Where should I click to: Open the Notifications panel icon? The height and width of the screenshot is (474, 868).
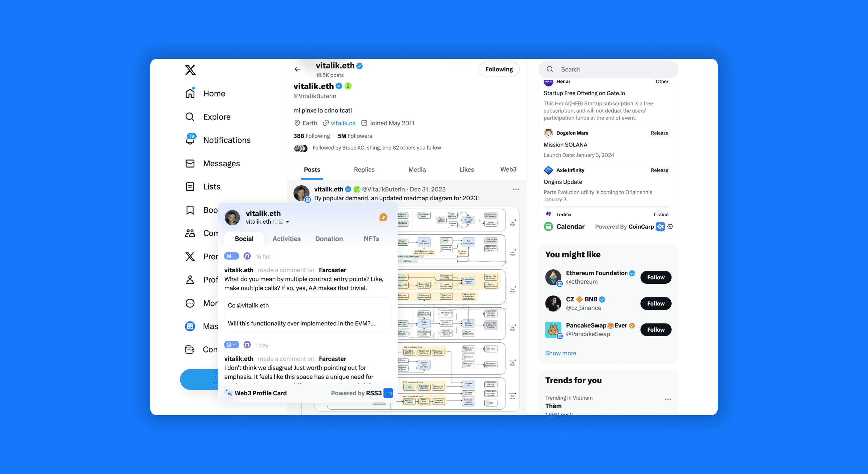coord(190,140)
